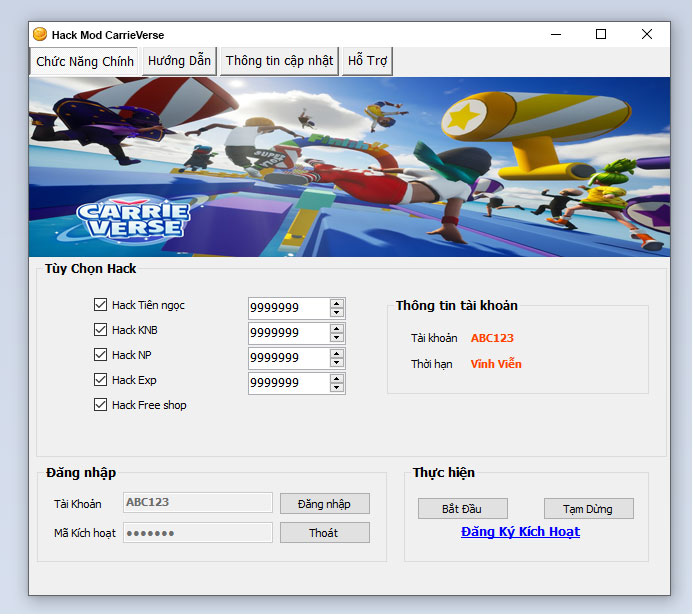693x616 pixels.
Task: Maximize the Hack Mod CarrieVerse window
Action: point(601,34)
